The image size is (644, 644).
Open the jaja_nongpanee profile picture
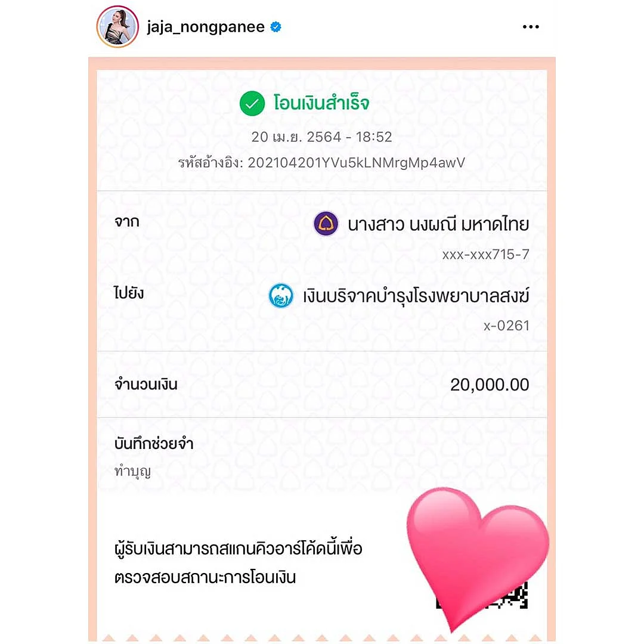coord(117,27)
